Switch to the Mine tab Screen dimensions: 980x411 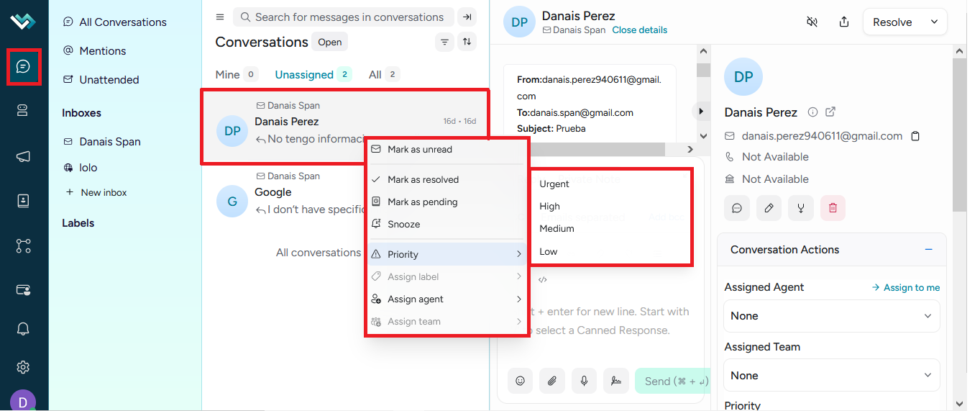[x=237, y=75]
